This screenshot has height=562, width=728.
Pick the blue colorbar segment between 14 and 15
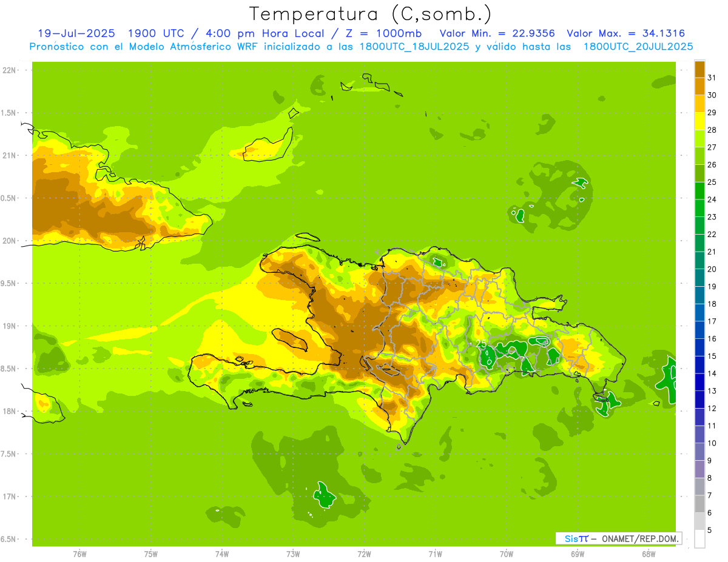(699, 365)
